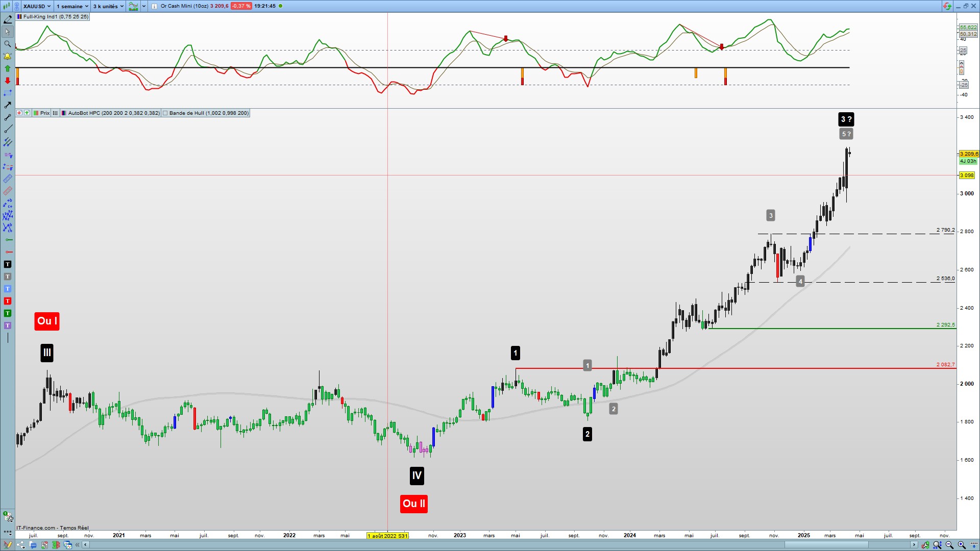The image size is (980, 551).
Task: Select the magnifier zoom tool
Action: (8, 44)
